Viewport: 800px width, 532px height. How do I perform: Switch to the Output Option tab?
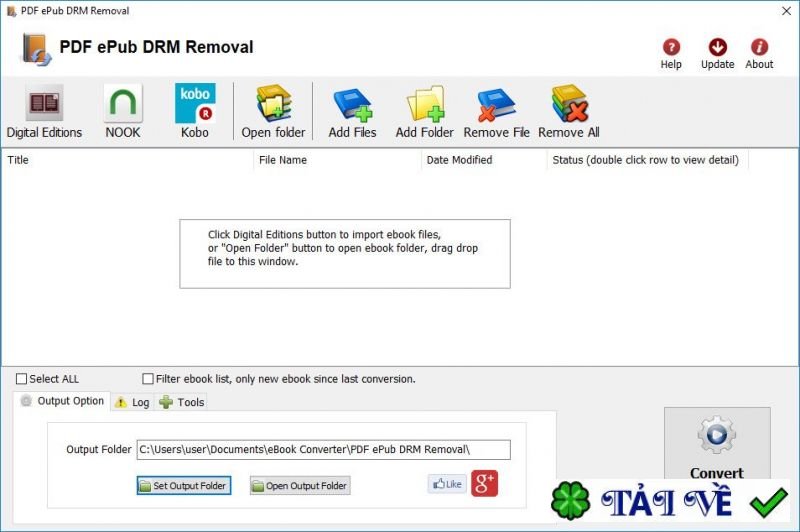pos(62,401)
